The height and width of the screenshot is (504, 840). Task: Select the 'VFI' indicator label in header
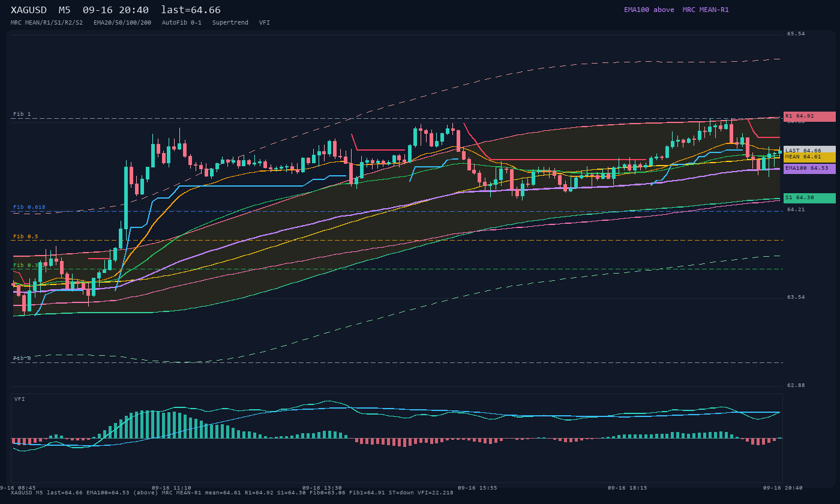tap(265, 23)
